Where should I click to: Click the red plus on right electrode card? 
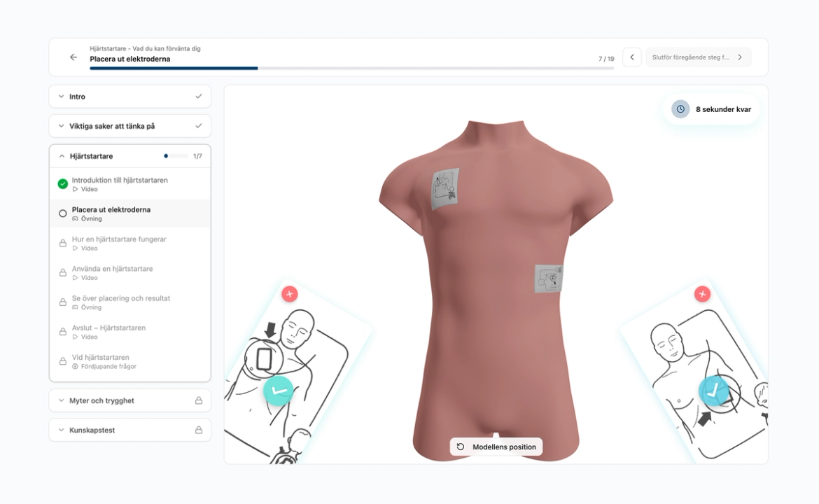coord(702,294)
